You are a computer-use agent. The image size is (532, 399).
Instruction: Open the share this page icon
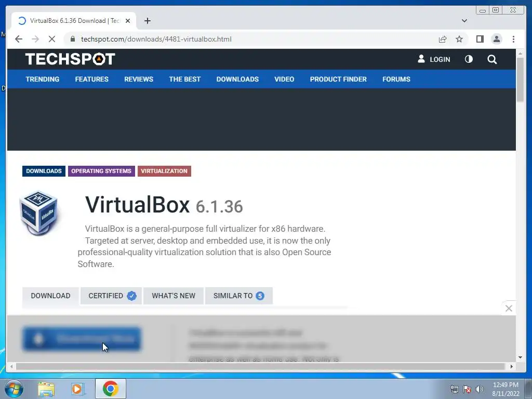pyautogui.click(x=443, y=39)
